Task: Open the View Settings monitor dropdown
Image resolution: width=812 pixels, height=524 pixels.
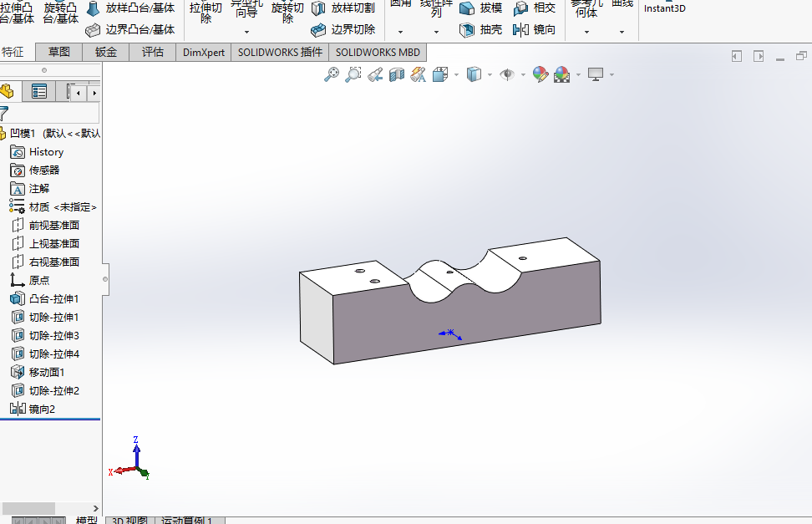Action: coord(612,74)
